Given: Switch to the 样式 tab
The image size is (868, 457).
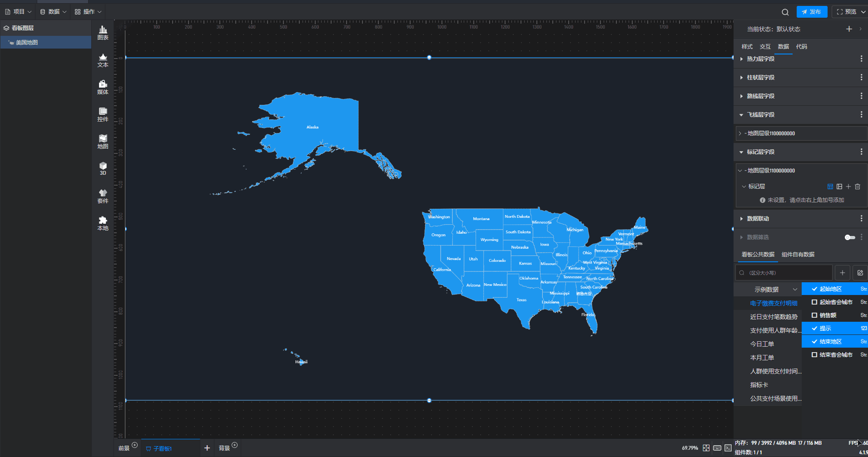Looking at the screenshot, I should coord(747,47).
